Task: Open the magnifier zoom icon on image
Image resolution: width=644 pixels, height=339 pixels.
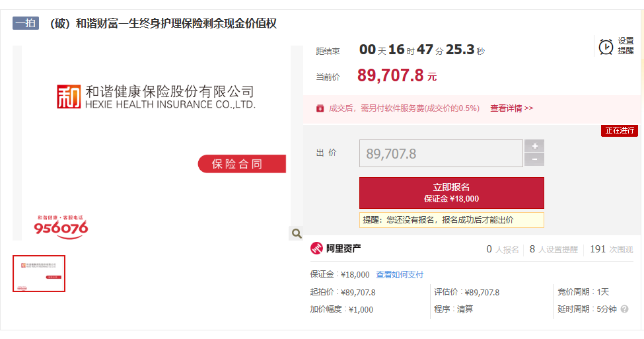Action: (297, 233)
